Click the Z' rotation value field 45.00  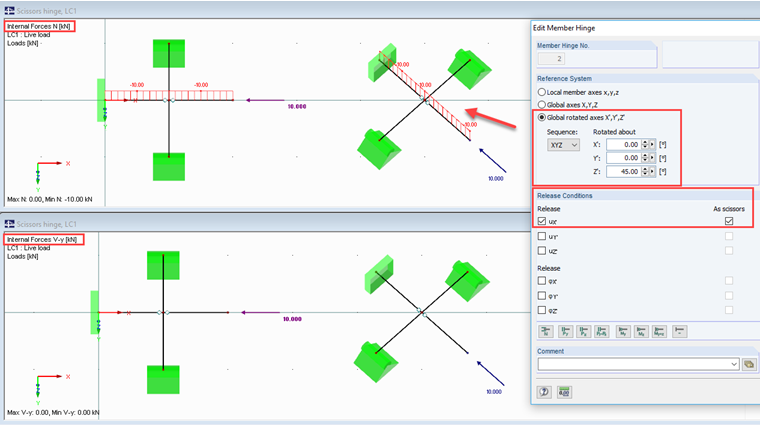(x=624, y=172)
